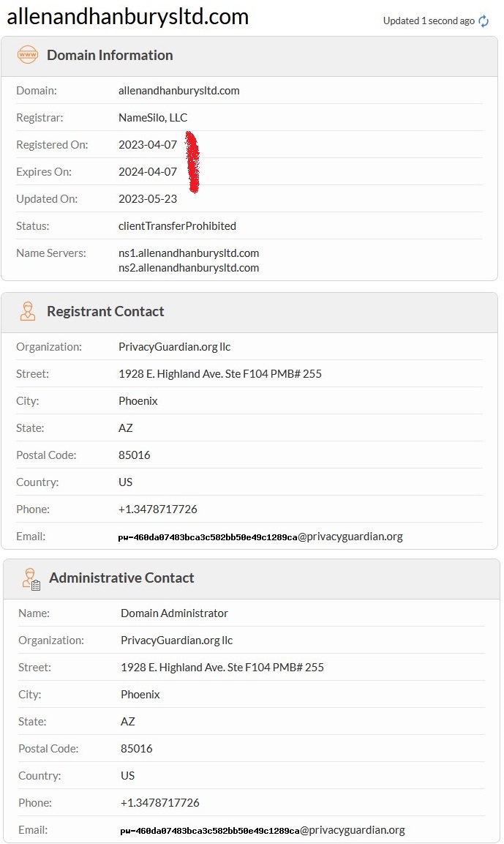Click the Domain Administrator name value
This screenshot has width=504, height=844.
pyautogui.click(x=174, y=613)
